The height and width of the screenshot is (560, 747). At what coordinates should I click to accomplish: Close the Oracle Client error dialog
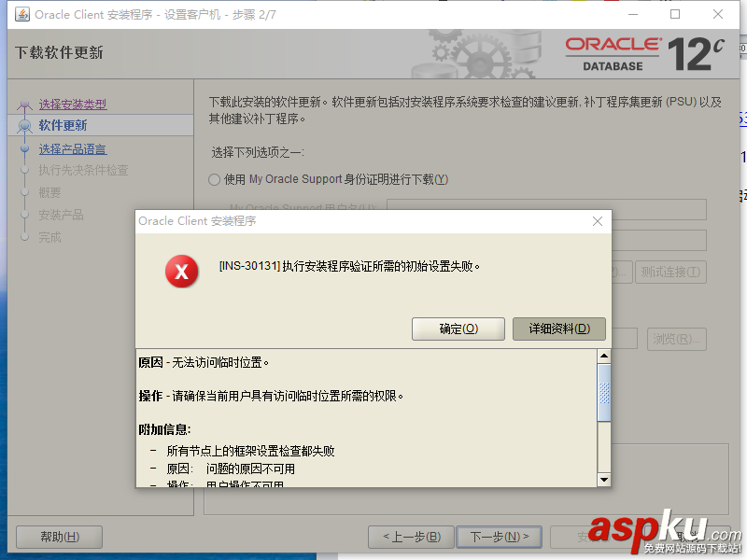click(598, 221)
